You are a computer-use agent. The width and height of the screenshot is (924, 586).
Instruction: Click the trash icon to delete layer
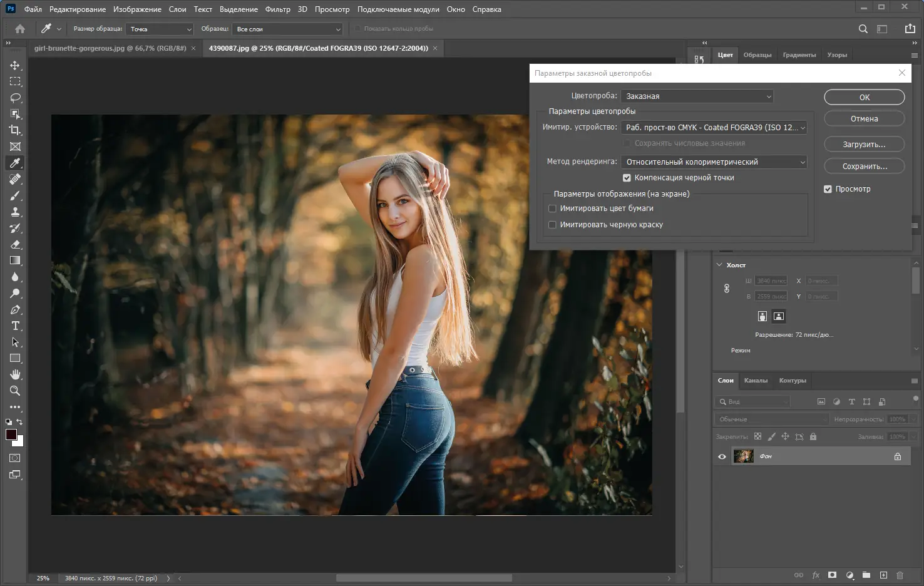[900, 575]
